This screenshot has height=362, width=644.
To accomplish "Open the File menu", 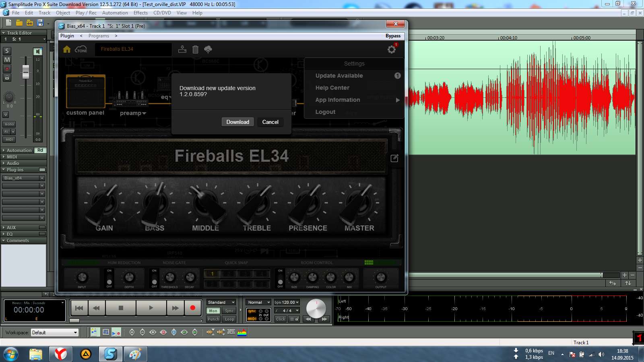I will pyautogui.click(x=16, y=13).
